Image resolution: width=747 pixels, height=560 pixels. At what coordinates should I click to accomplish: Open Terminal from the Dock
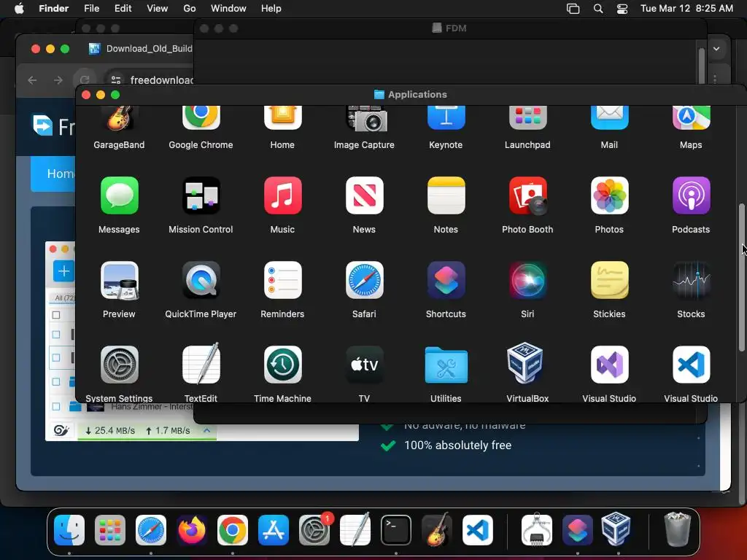pyautogui.click(x=396, y=530)
